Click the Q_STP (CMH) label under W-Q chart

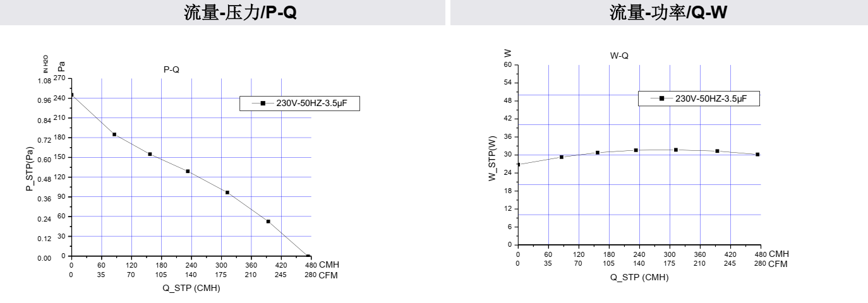point(639,277)
